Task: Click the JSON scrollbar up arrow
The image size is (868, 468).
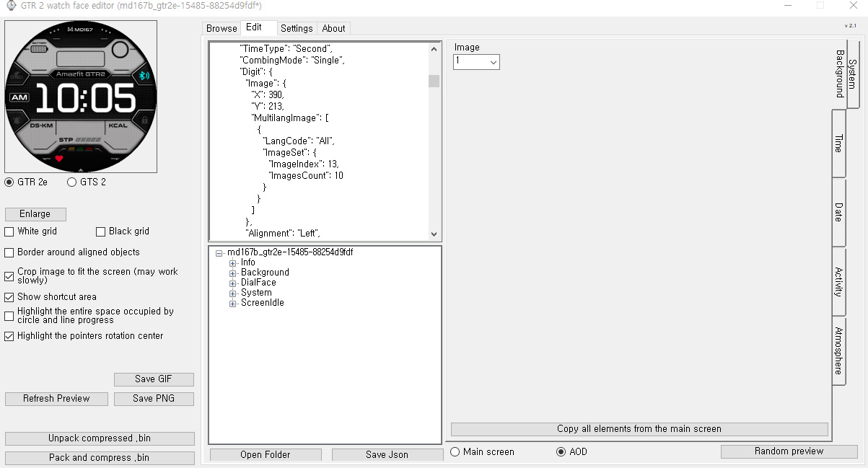Action: click(434, 50)
